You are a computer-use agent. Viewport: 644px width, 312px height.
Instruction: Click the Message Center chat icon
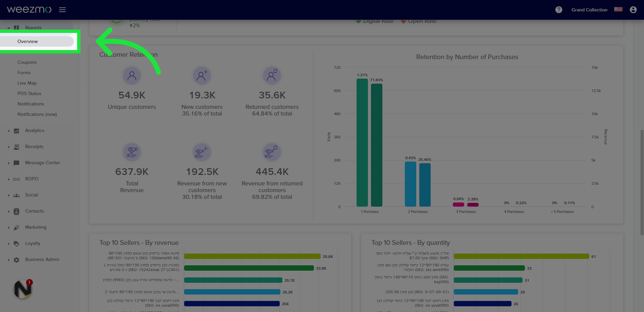[16, 163]
